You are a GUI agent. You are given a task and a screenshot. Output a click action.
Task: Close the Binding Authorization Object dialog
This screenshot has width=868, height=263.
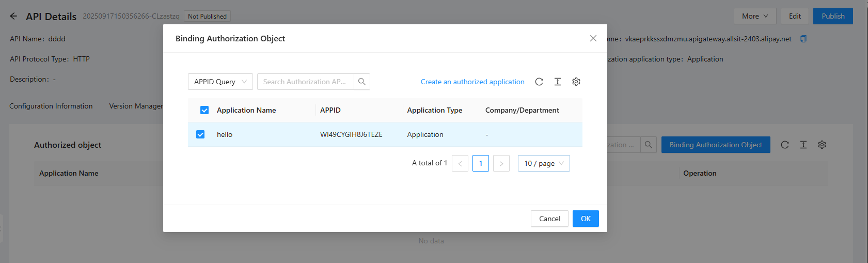coord(593,38)
